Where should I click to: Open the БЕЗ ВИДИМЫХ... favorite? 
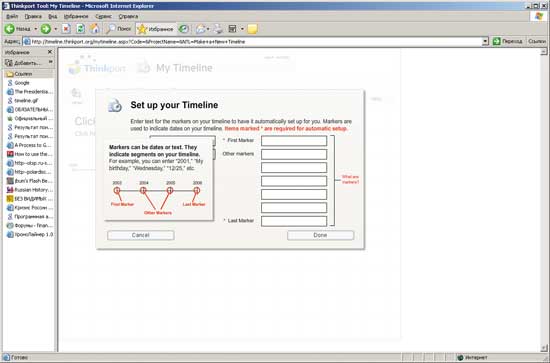[30, 199]
